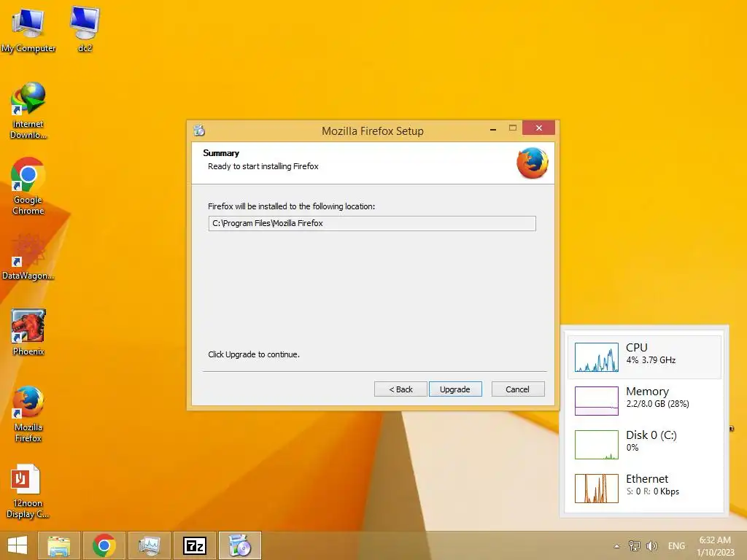747x560 pixels.
Task: Open My Computer desktop icon
Action: (28, 29)
